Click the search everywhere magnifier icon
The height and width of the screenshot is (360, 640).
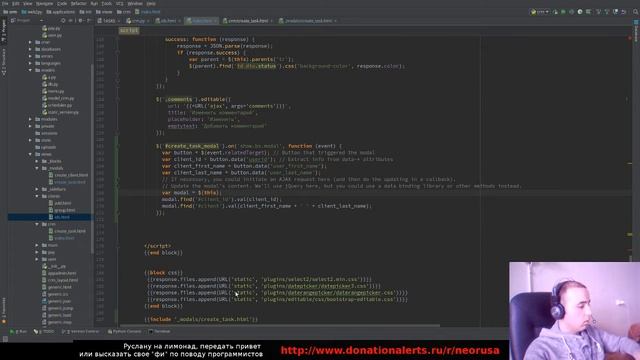(x=635, y=12)
